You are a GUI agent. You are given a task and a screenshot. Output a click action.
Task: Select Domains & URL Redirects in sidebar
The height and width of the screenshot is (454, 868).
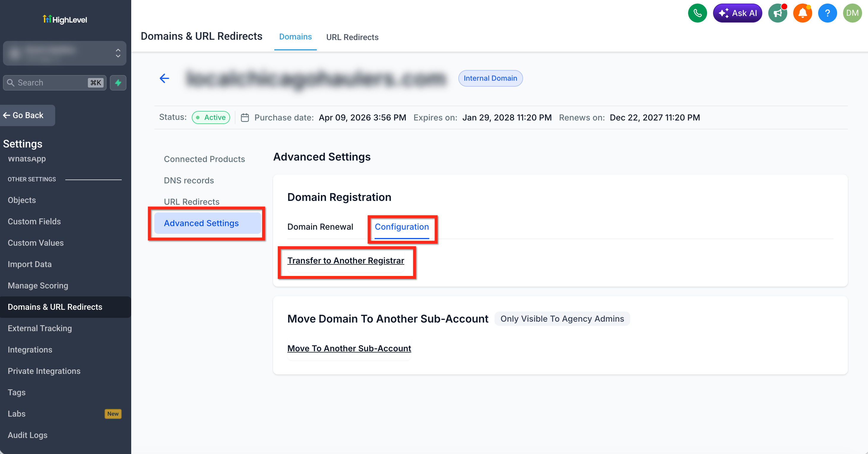pyautogui.click(x=65, y=307)
